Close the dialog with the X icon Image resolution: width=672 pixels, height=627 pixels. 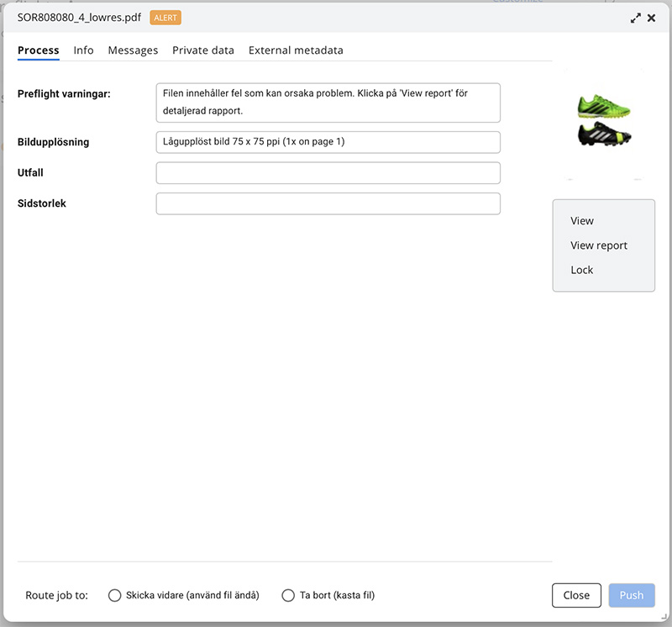[651, 18]
